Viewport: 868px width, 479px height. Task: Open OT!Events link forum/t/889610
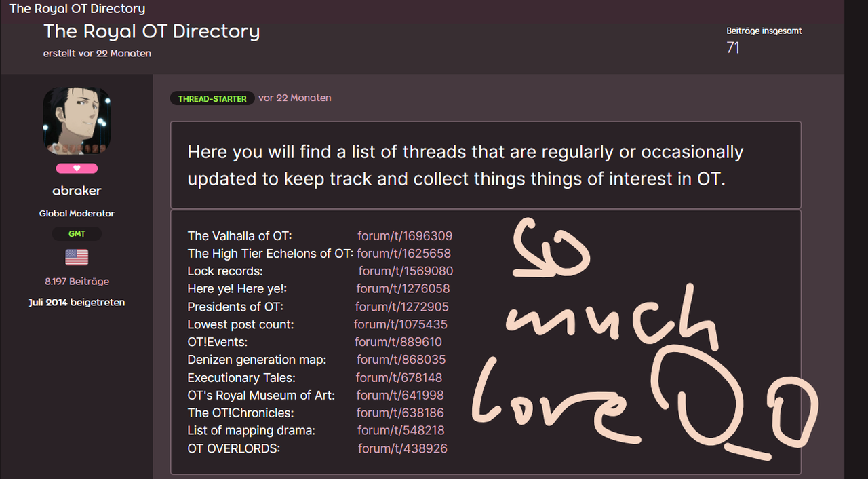[x=398, y=342]
